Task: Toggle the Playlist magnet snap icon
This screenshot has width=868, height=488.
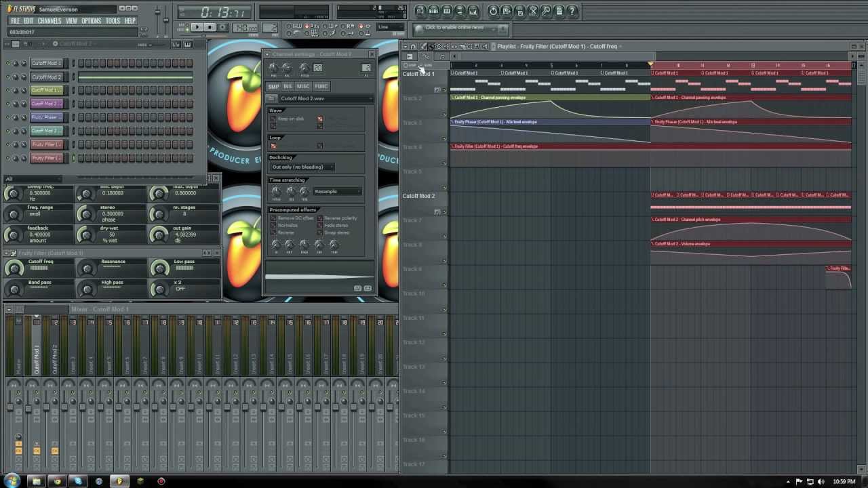Action: [413, 47]
